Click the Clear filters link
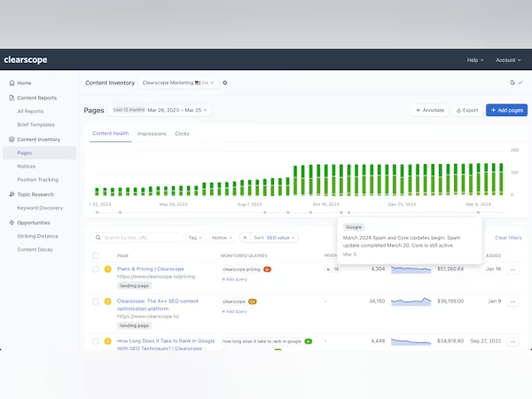 coord(508,238)
